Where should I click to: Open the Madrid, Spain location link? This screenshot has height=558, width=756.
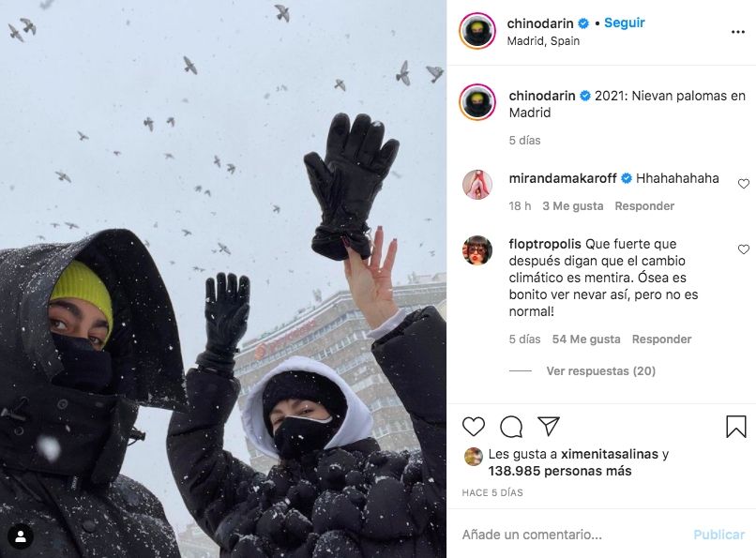(543, 41)
